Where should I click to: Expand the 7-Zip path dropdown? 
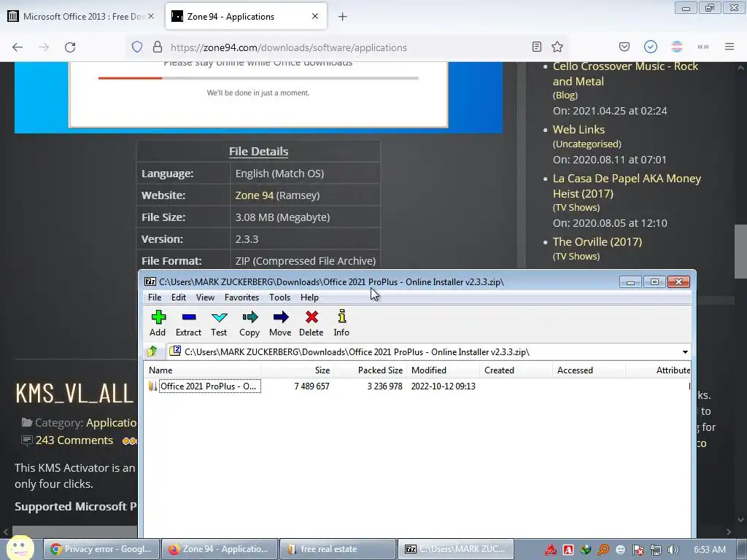(x=684, y=352)
